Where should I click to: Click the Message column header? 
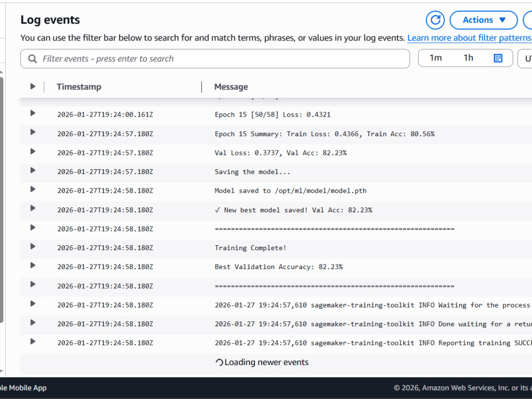click(231, 87)
